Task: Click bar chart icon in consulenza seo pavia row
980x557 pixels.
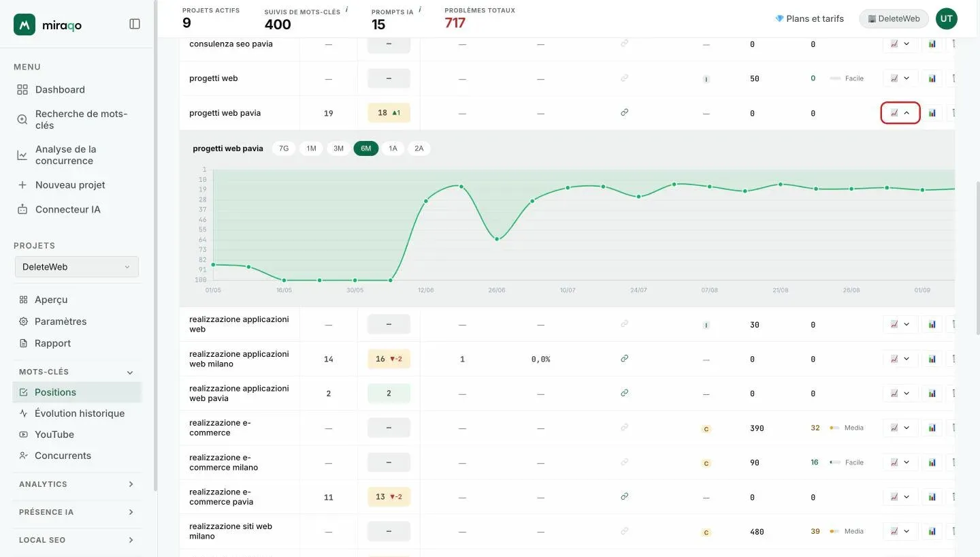Action: [932, 44]
